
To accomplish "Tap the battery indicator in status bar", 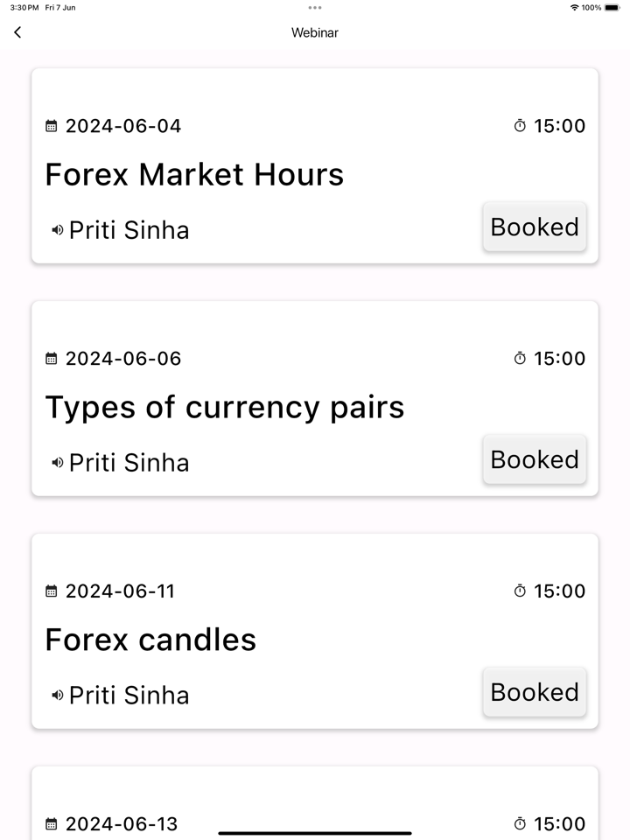I will click(612, 8).
